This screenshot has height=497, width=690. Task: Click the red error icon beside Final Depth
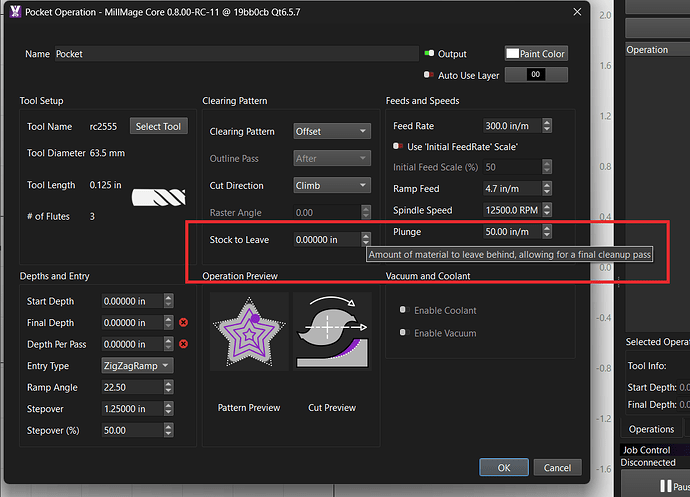pyautogui.click(x=183, y=323)
